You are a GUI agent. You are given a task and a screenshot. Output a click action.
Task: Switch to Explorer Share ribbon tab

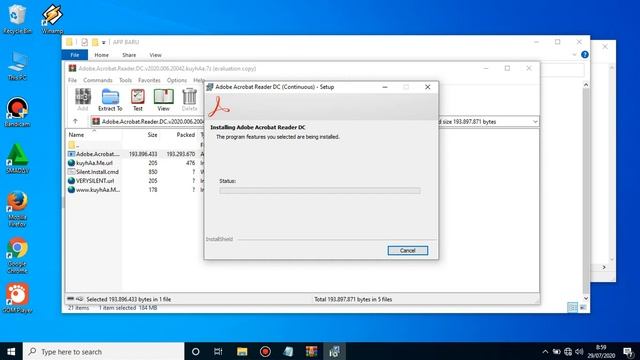(129, 55)
